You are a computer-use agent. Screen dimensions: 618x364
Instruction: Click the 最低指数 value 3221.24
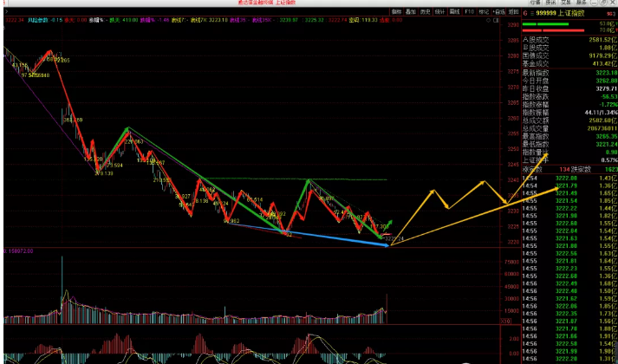point(606,145)
